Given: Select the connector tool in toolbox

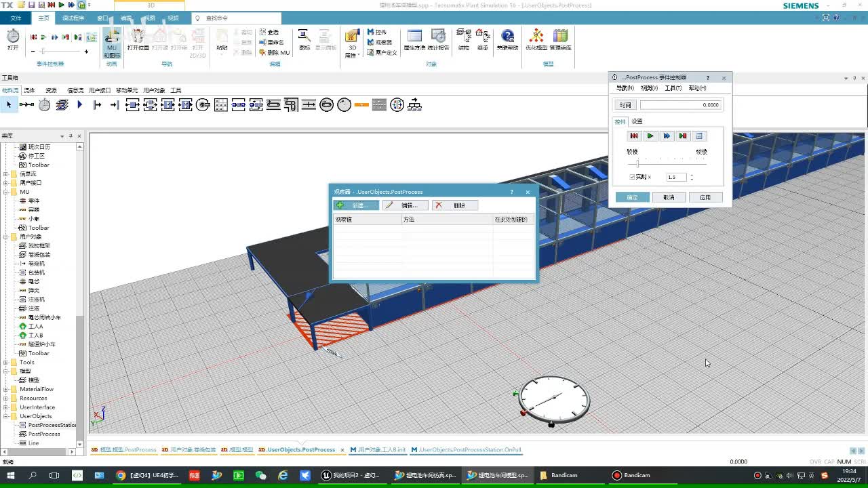Looking at the screenshot, I should 26,104.
